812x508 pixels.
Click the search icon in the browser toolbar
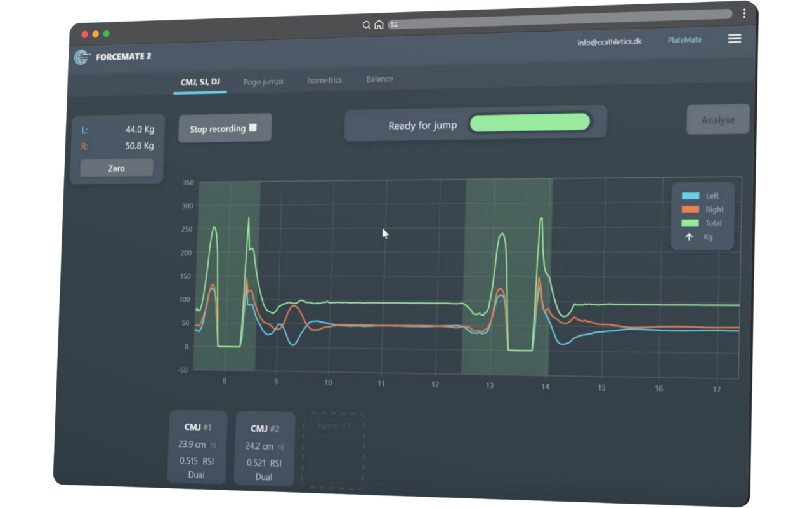pyautogui.click(x=366, y=24)
